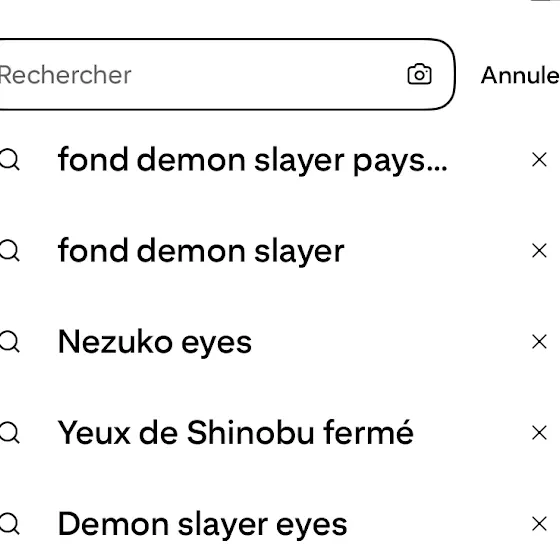Clear 'Yeux de Shinobu fermé' history entry
This screenshot has height=560, width=560.
tap(539, 432)
